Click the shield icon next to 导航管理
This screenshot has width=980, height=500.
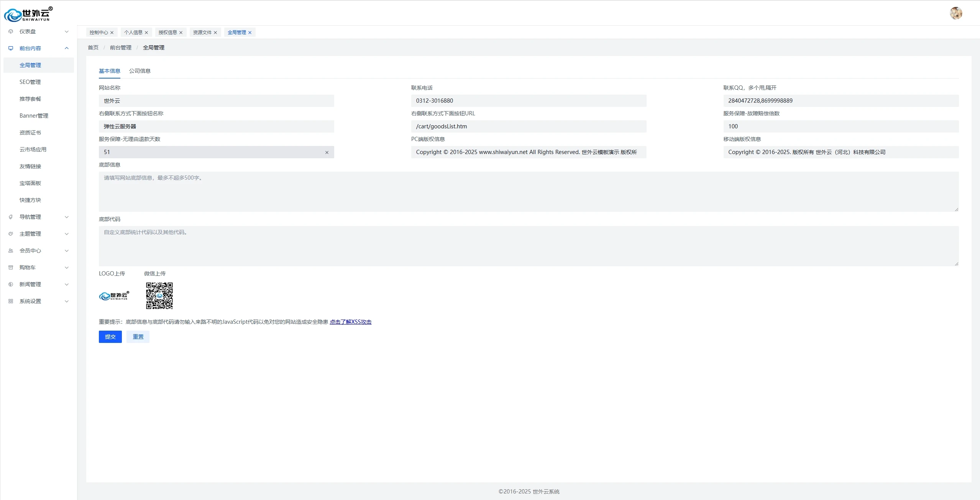click(x=11, y=217)
